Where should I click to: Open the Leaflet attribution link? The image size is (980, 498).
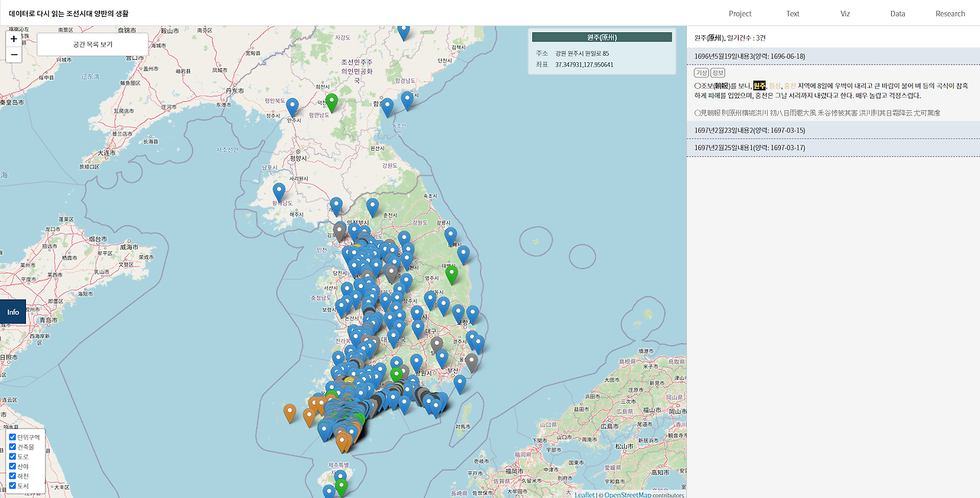coord(584,495)
